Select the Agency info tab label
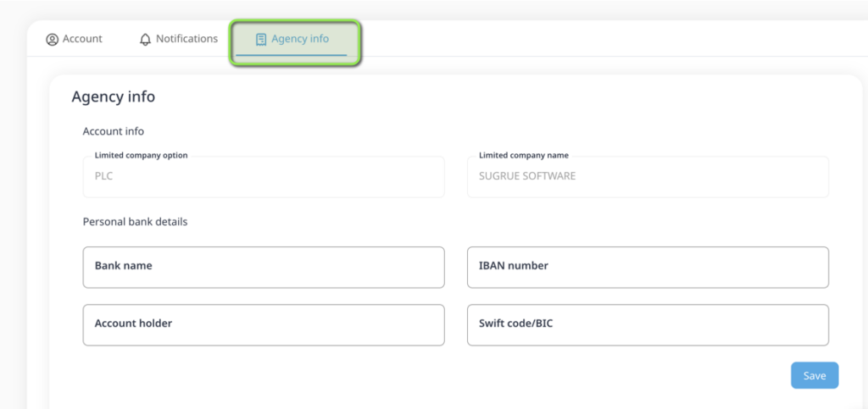The width and height of the screenshot is (868, 409). pyautogui.click(x=300, y=39)
